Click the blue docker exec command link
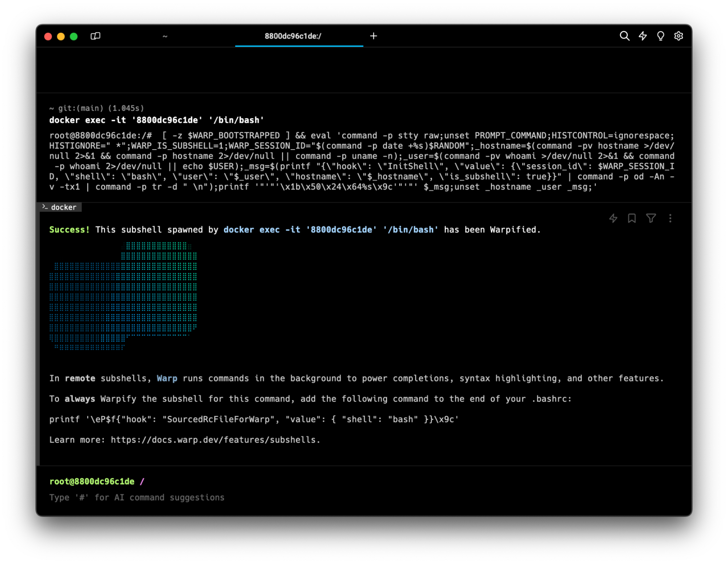The image size is (728, 564). 331,230
